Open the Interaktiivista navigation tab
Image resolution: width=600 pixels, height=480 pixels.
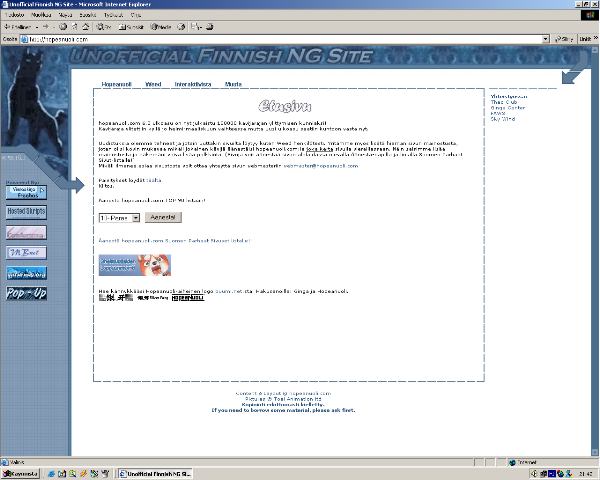(x=192, y=85)
